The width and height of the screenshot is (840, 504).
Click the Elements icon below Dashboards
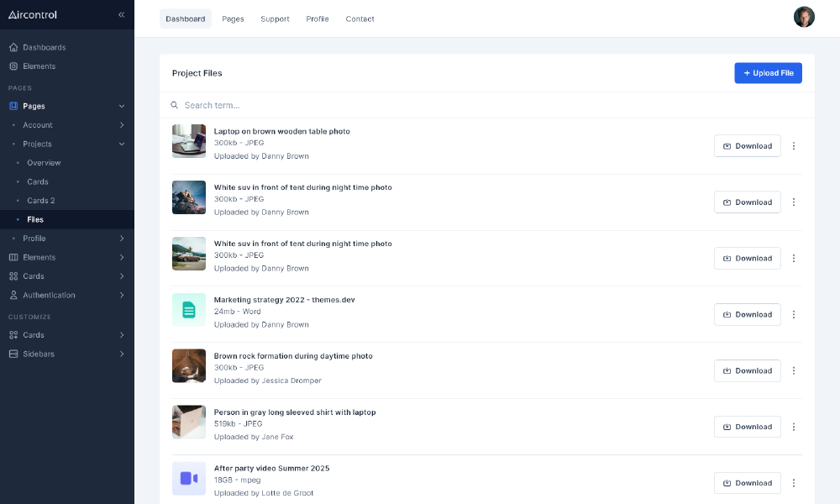tap(13, 66)
